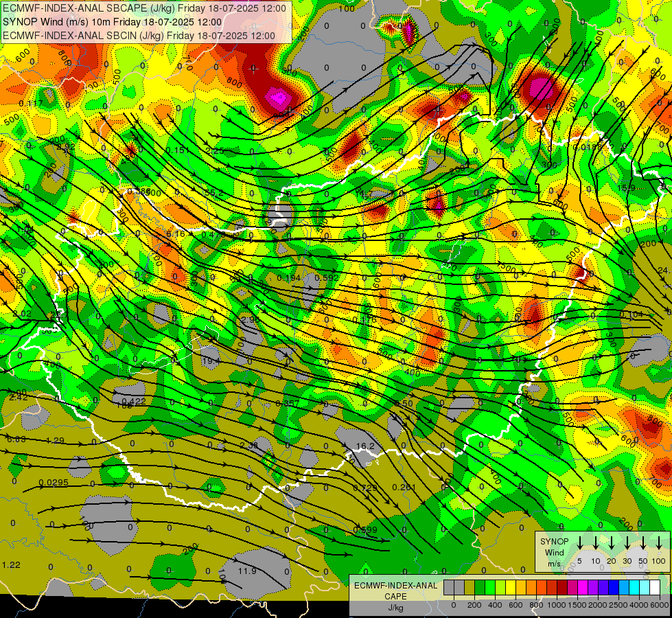Click the SBCIN title line in header box
This screenshot has width=672, height=618.
click(x=139, y=36)
